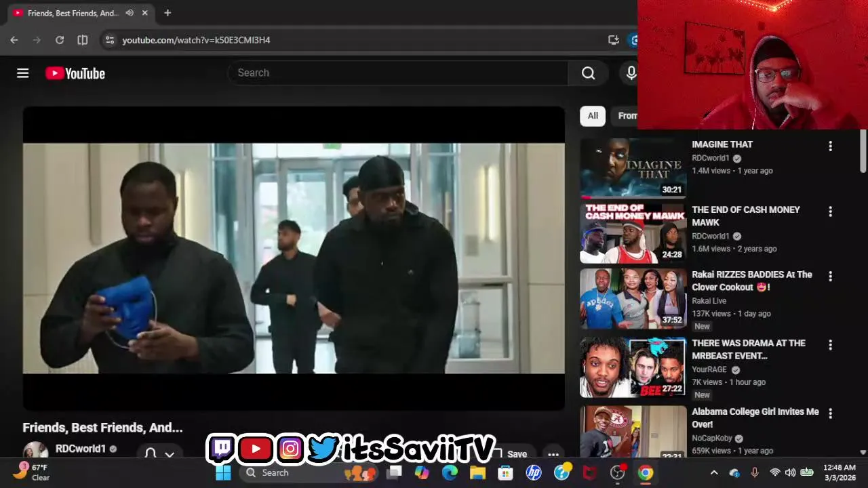
Task: Click 'Alabama College Girl Invites Me Over!' title
Action: tap(755, 418)
